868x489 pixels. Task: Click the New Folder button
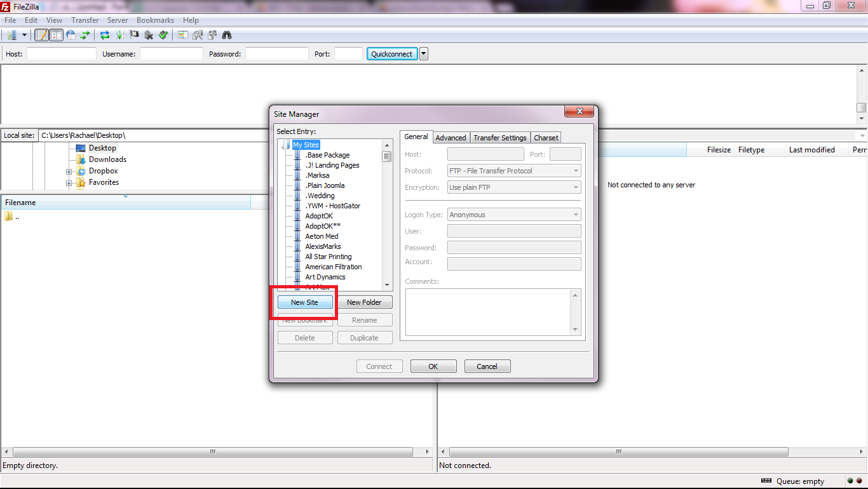pyautogui.click(x=364, y=302)
